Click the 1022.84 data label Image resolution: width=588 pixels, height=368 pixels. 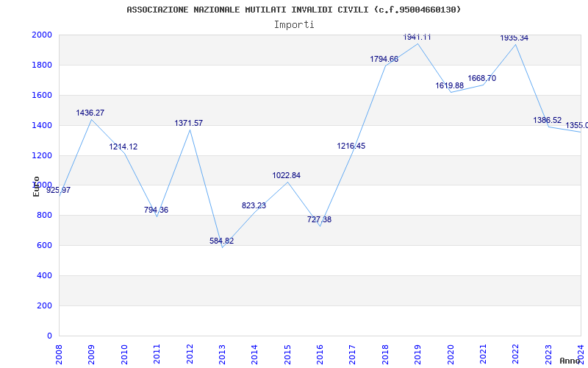pyautogui.click(x=287, y=175)
